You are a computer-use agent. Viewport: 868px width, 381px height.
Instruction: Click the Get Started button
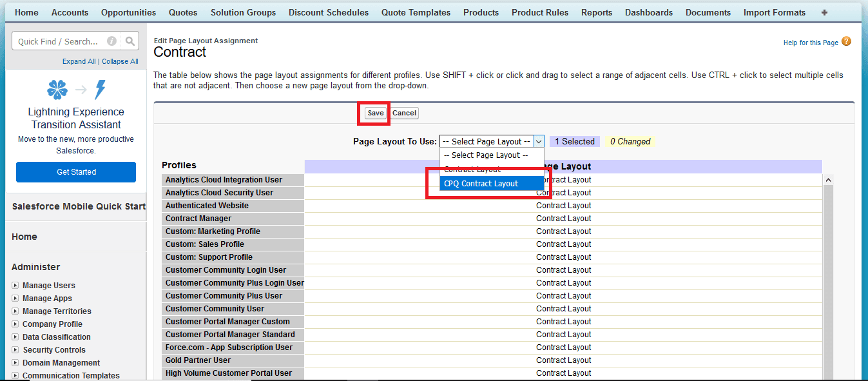click(x=76, y=172)
